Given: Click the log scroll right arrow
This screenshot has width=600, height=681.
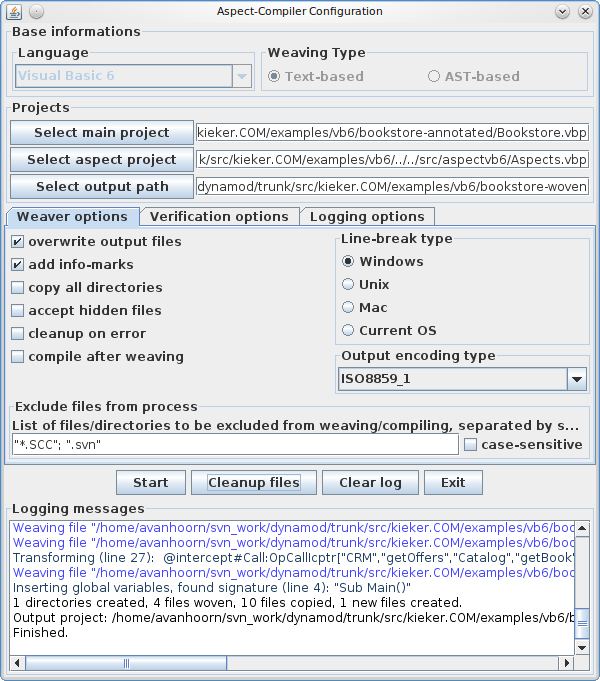Looking at the screenshot, I should (x=567, y=663).
